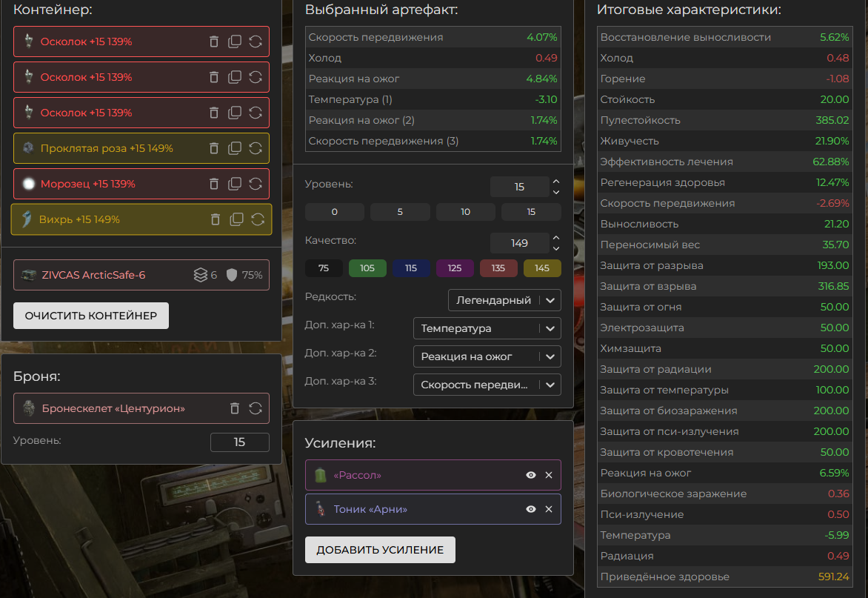The width and height of the screenshot is (868, 598).
Task: Click the ZIVCAS ArcticSafe-6 container icon
Action: point(29,275)
